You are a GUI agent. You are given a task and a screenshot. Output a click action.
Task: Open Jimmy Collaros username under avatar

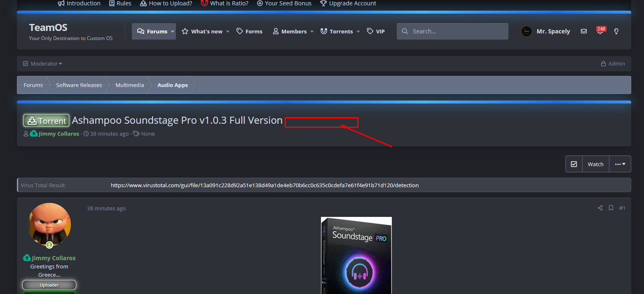(54, 258)
